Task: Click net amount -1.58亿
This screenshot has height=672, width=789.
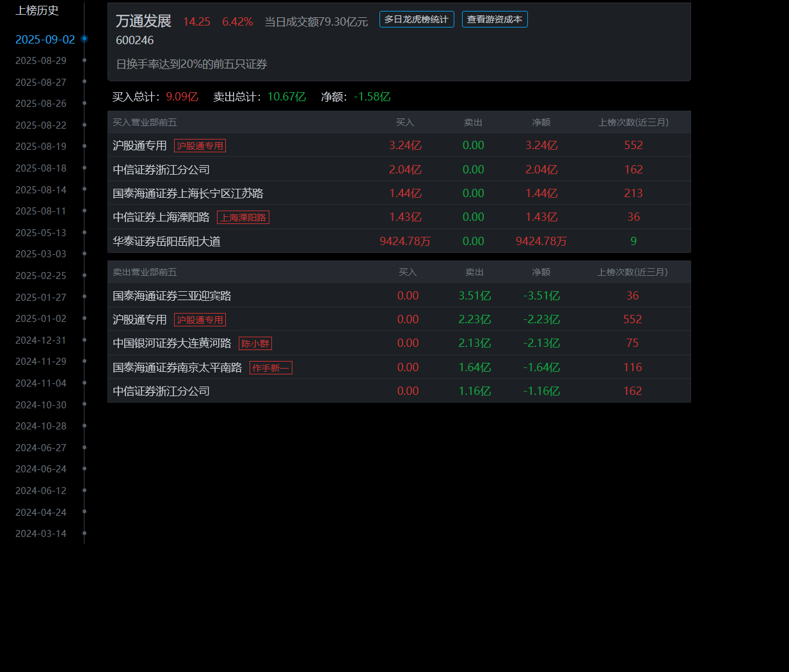Action: (x=372, y=97)
